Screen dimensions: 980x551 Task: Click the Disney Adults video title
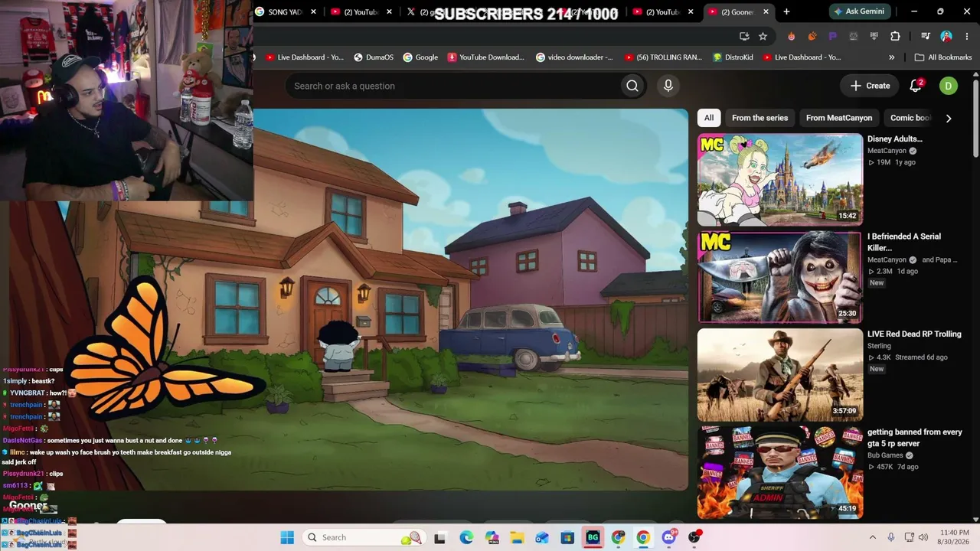click(894, 139)
